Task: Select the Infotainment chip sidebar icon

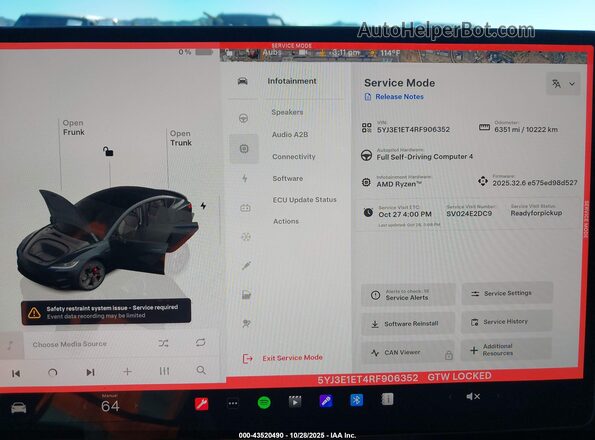Action: [x=244, y=148]
